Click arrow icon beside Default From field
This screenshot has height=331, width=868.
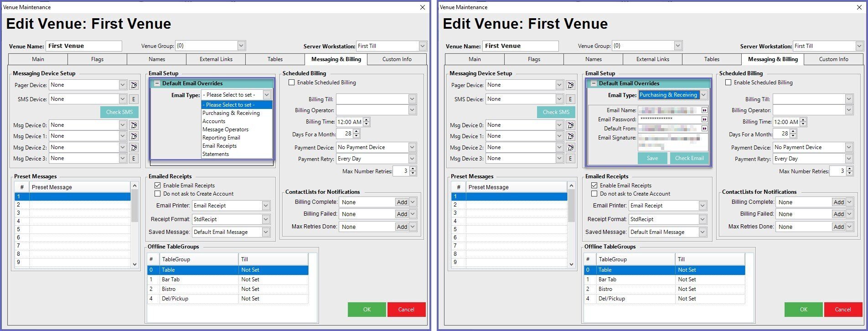tap(704, 129)
